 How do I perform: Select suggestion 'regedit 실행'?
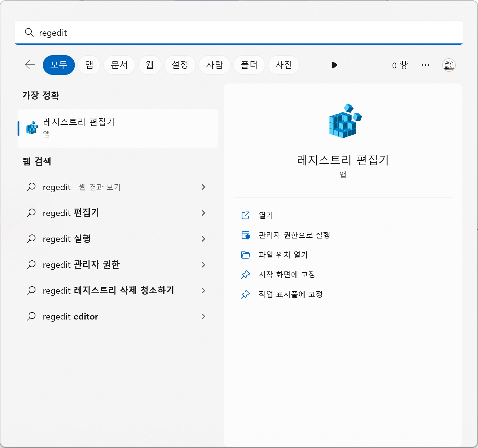click(118, 239)
